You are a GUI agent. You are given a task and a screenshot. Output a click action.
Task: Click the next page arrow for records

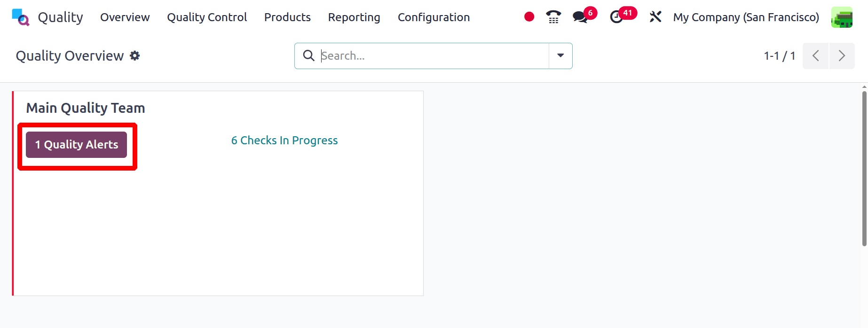coord(842,56)
